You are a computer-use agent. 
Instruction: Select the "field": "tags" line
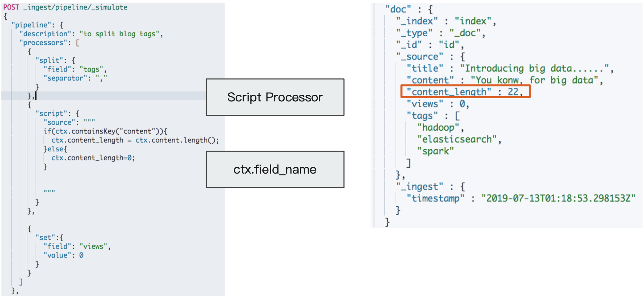coord(75,69)
